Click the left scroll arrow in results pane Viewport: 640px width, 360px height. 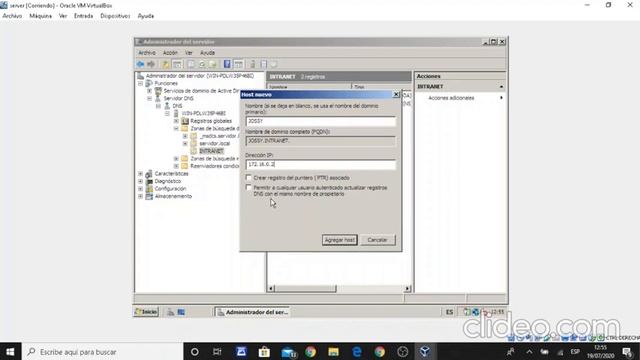pyautogui.click(x=271, y=289)
